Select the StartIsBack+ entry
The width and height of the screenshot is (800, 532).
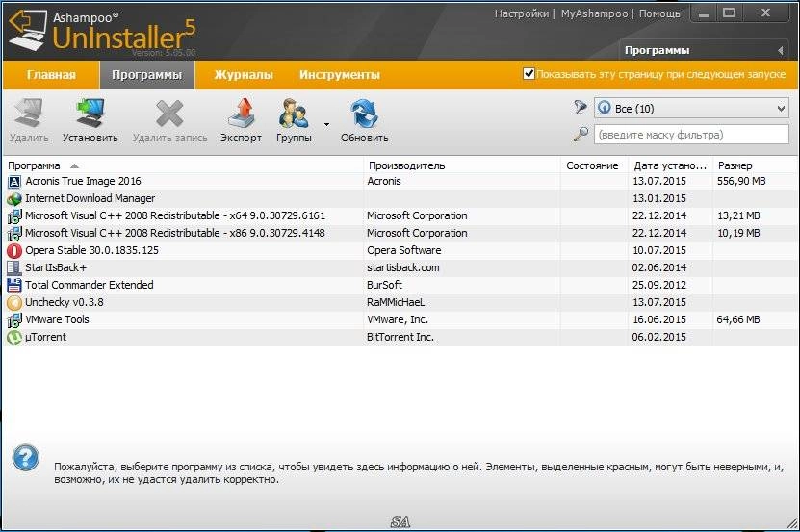point(400,267)
